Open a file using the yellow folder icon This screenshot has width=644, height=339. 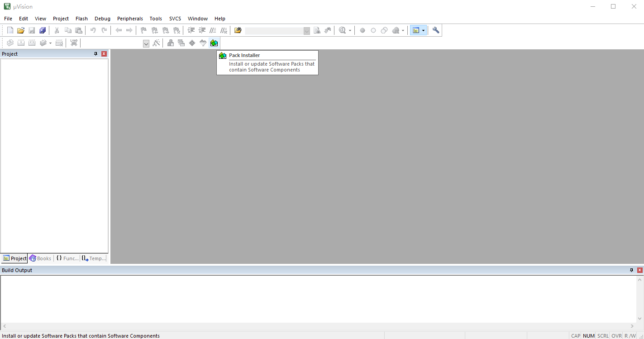pyautogui.click(x=21, y=30)
